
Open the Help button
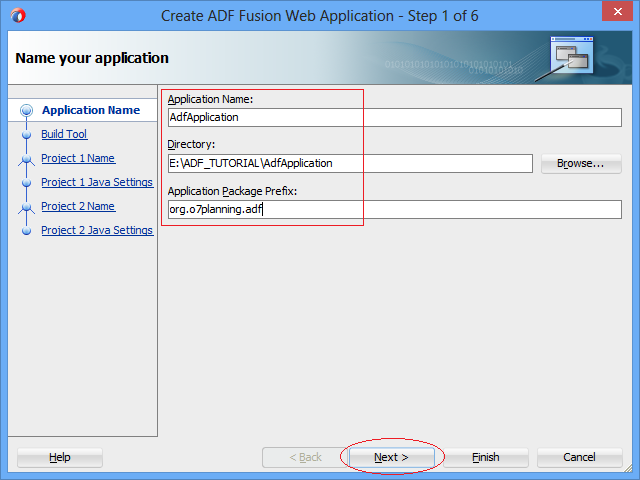(60, 457)
